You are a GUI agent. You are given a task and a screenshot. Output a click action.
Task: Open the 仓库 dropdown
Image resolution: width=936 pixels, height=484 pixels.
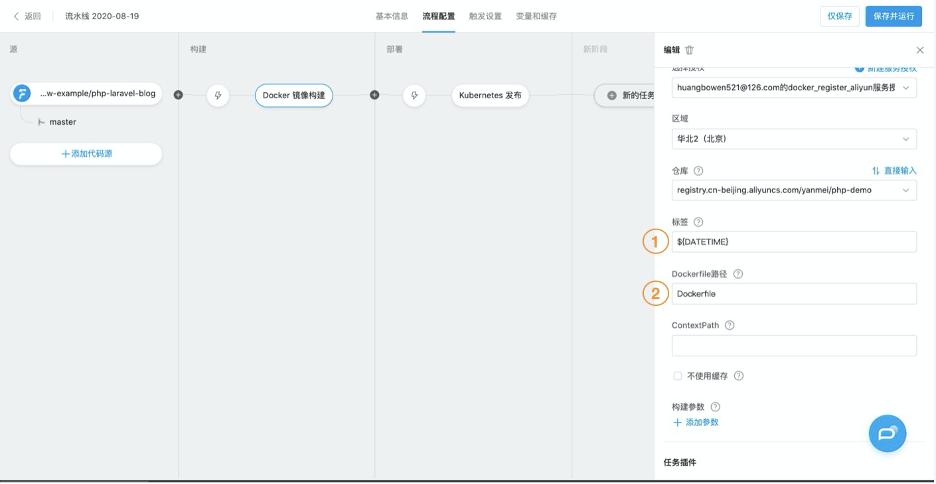click(794, 190)
